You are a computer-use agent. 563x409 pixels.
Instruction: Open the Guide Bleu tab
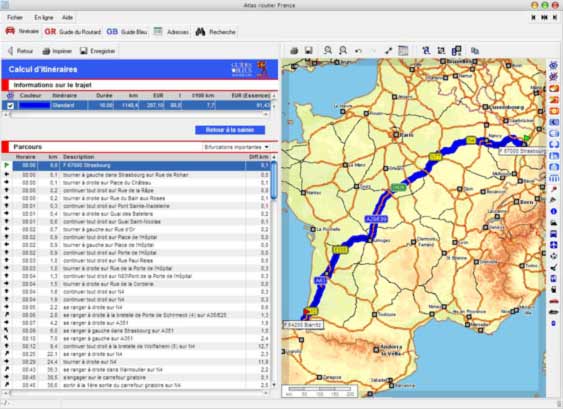tap(127, 32)
